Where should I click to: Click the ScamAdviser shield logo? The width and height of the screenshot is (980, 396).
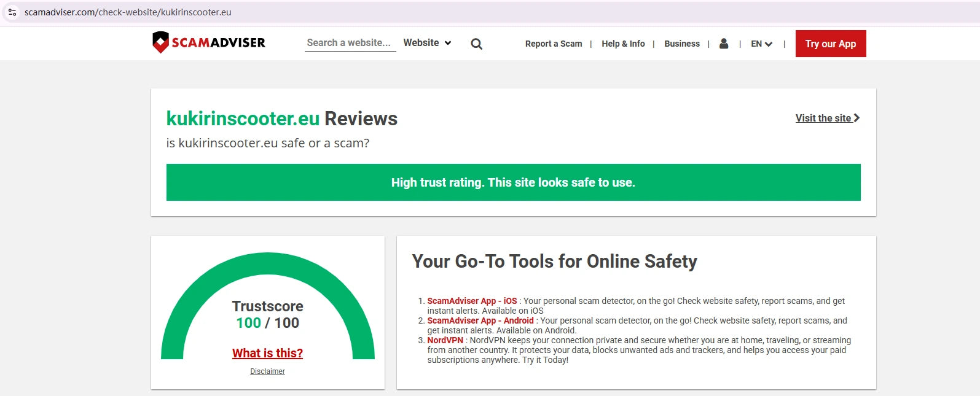[160, 42]
